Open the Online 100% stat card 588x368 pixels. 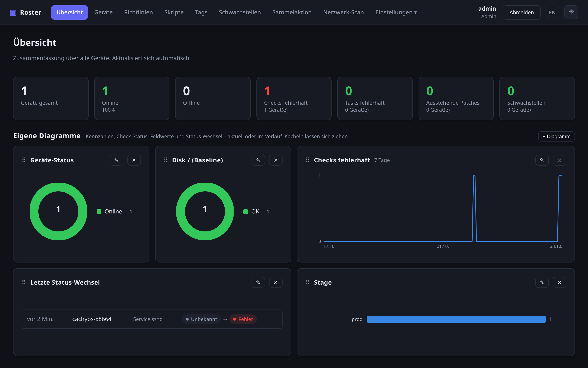132,99
